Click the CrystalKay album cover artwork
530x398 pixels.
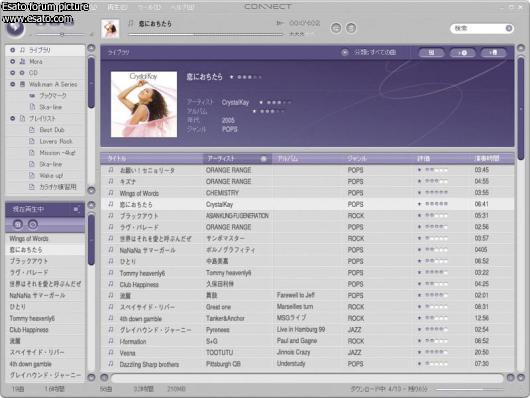pyautogui.click(x=144, y=104)
